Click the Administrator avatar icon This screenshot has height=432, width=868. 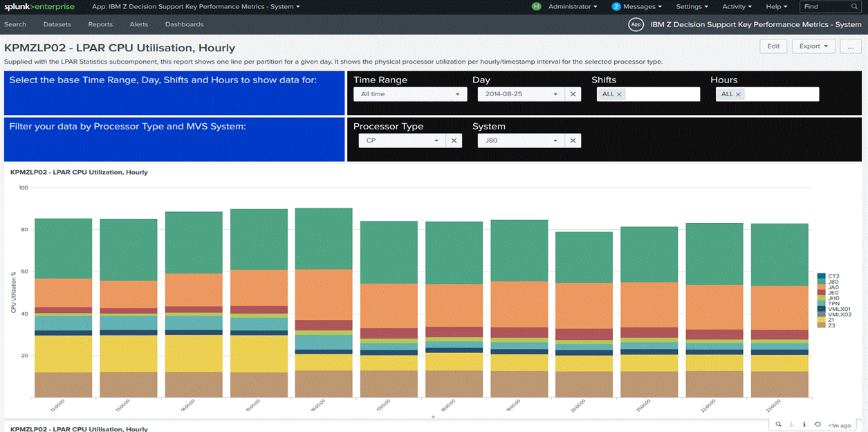tap(536, 6)
